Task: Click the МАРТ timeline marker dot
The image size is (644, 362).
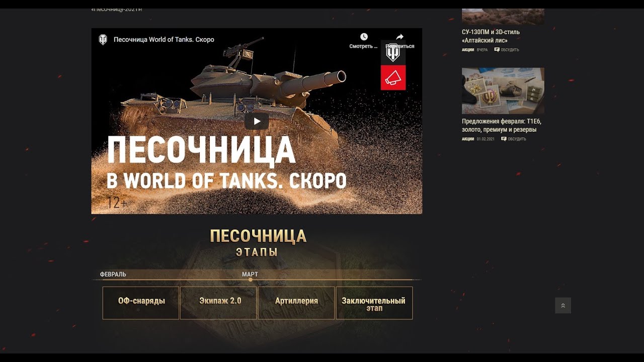Action: tap(250, 280)
